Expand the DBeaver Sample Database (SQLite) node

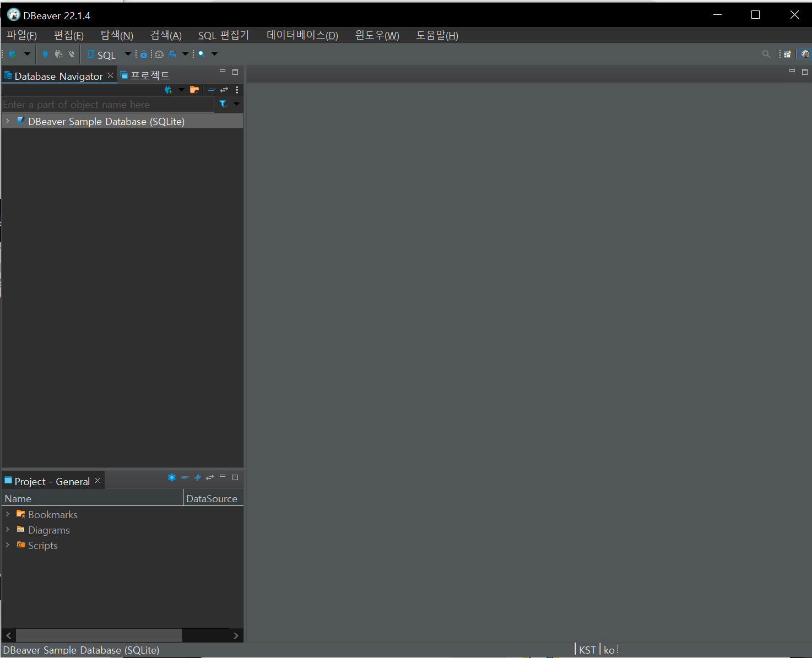8,121
